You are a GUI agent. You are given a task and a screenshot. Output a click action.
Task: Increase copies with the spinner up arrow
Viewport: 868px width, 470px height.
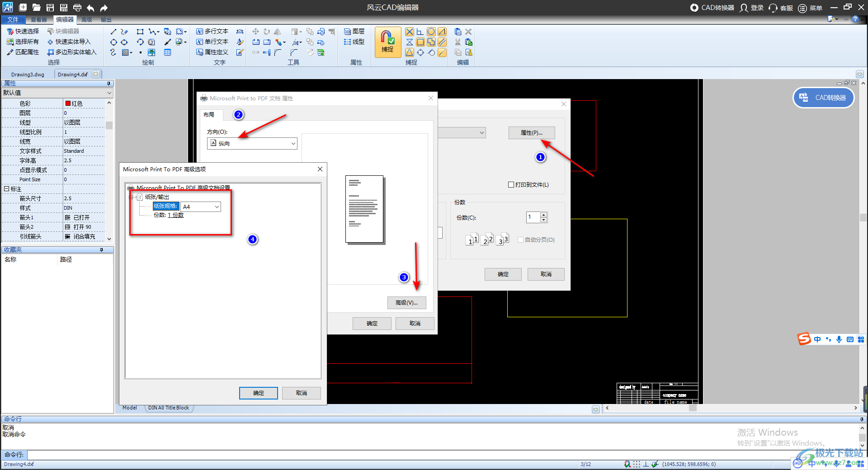(544, 215)
